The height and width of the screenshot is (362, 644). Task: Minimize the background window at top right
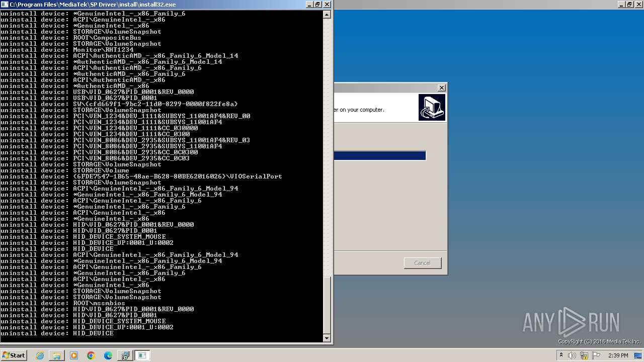pos(622,4)
